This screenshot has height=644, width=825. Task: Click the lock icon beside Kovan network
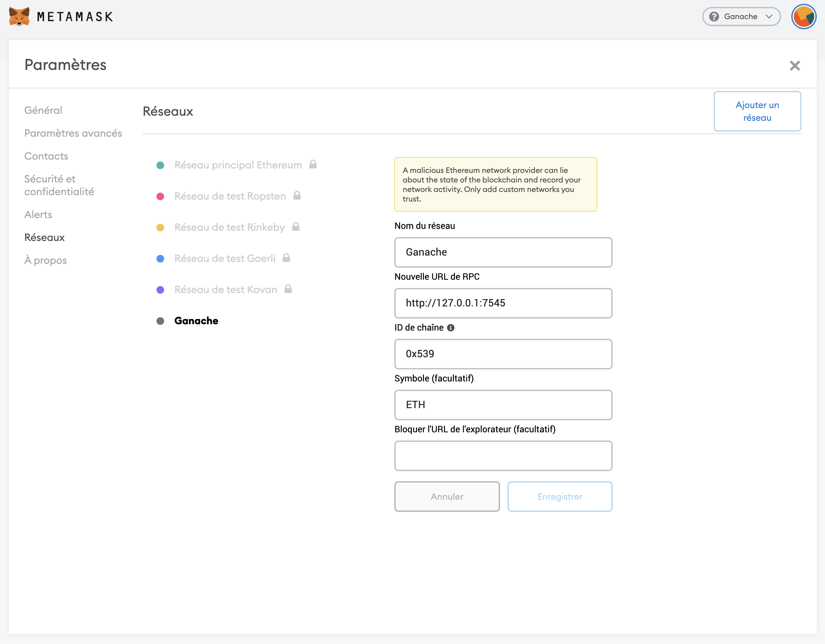pyautogui.click(x=288, y=289)
